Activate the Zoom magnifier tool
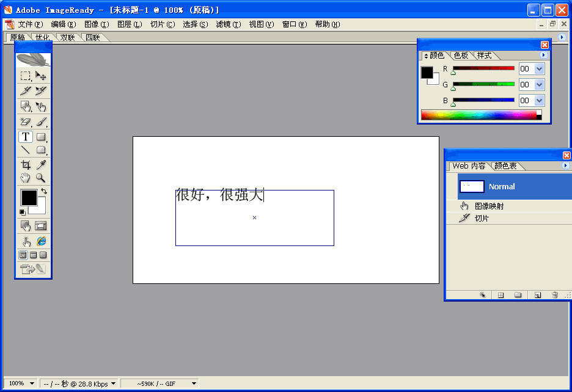The width and height of the screenshot is (572, 392). 41,178
